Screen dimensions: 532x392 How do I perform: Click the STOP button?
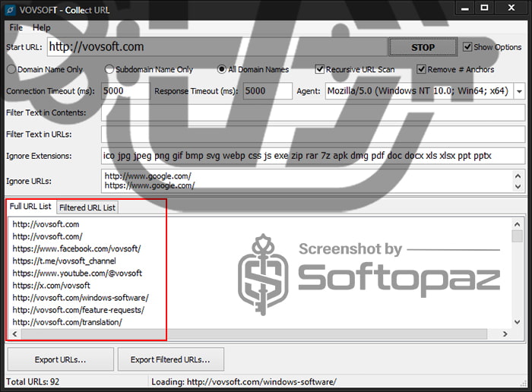[423, 47]
